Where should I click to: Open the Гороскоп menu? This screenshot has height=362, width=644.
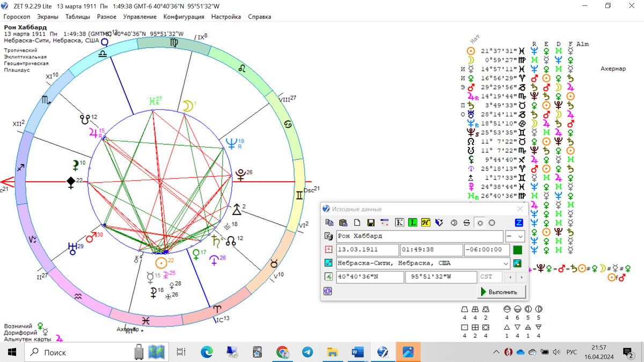tap(17, 17)
